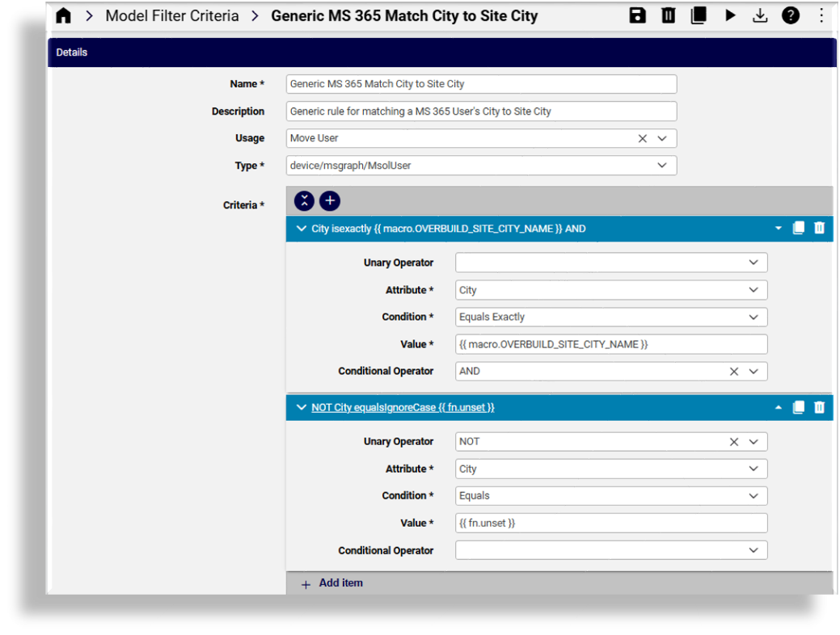Collapse all criteria using the collapse icon
This screenshot has height=635, width=840.
pyautogui.click(x=304, y=200)
